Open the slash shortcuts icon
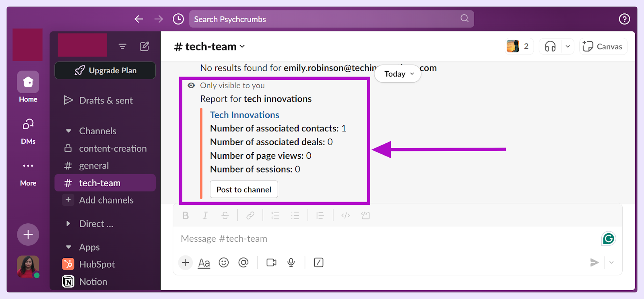This screenshot has height=299, width=644. tap(318, 263)
